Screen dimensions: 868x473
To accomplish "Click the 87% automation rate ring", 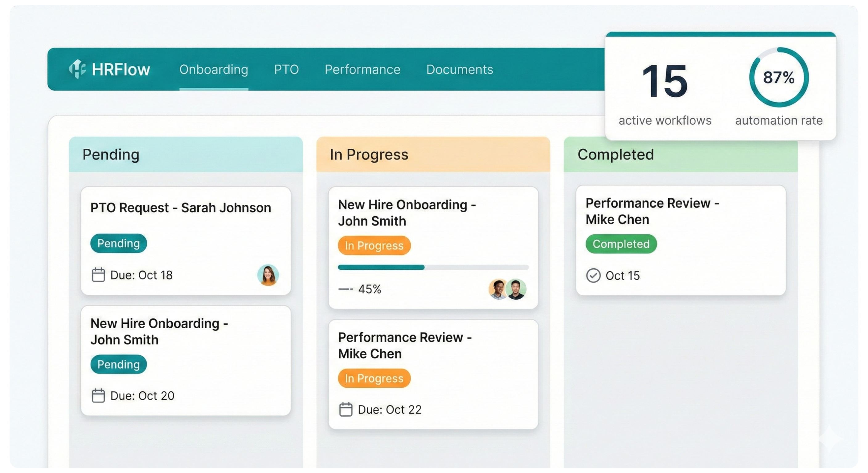I will tap(778, 77).
